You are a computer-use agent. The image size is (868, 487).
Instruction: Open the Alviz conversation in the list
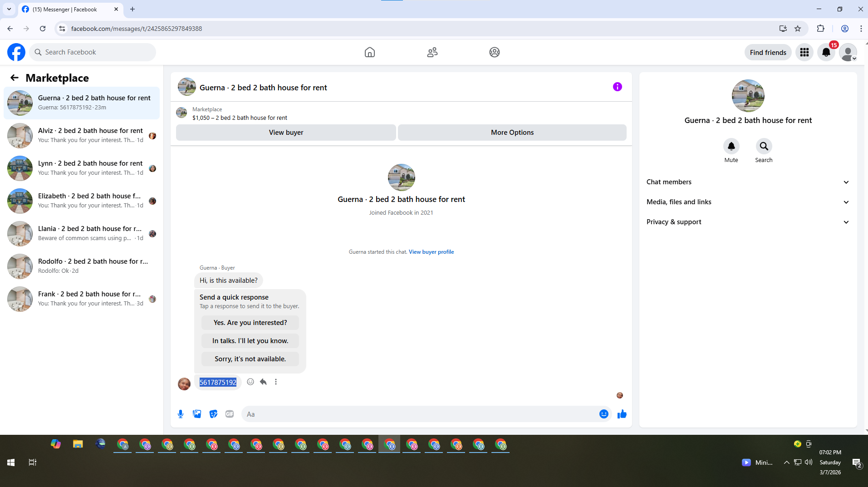click(82, 136)
